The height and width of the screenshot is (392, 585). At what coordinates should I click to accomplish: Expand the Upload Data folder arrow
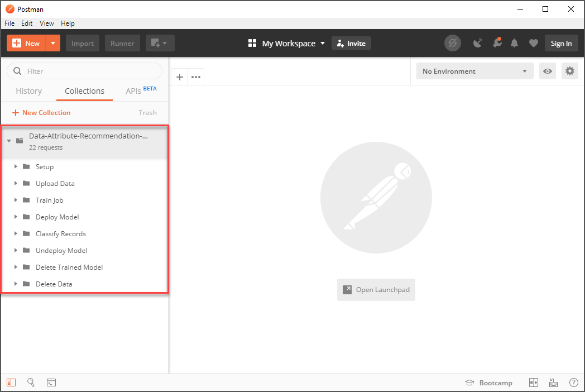[x=16, y=183]
